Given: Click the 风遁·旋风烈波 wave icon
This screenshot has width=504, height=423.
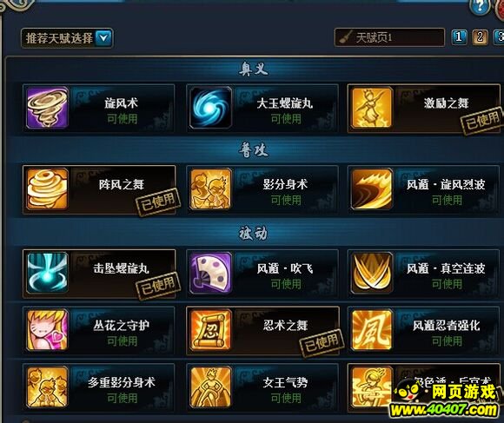Looking at the screenshot, I should click(x=372, y=189).
